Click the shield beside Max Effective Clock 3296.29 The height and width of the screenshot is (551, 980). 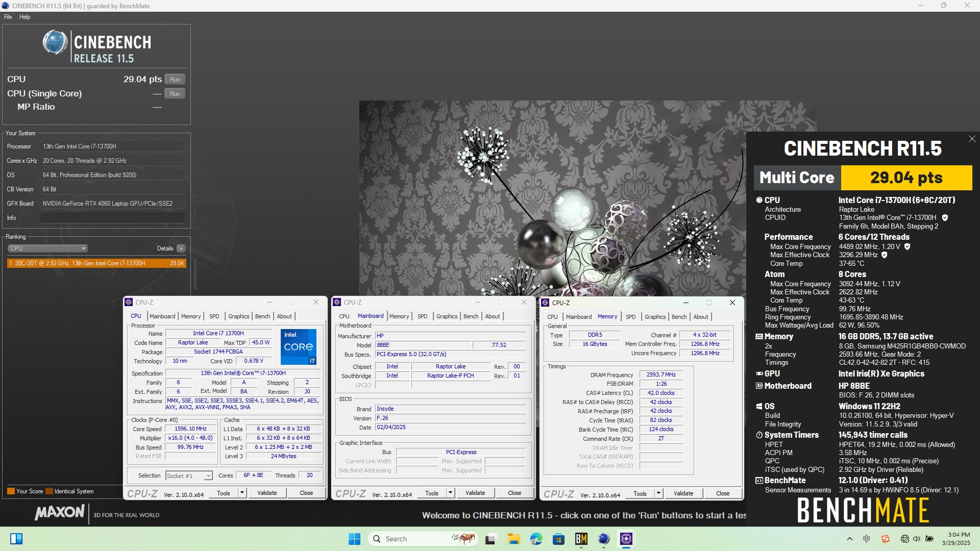[x=885, y=255]
